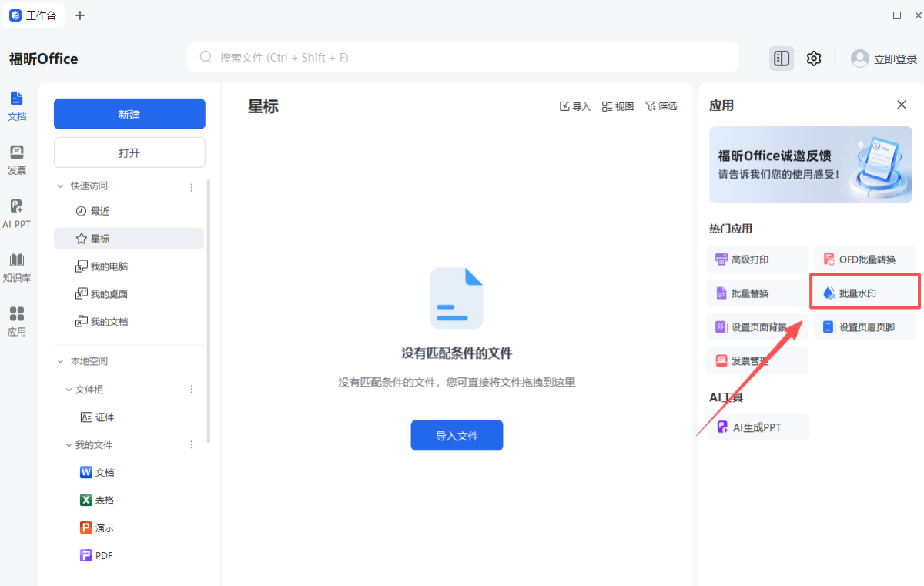The width and height of the screenshot is (924, 586).
Task: Click the 没有匹配条件的文件 heading
Action: click(x=457, y=353)
